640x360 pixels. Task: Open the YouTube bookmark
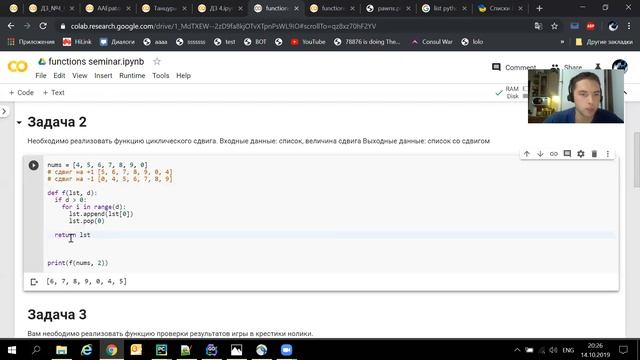(x=308, y=42)
